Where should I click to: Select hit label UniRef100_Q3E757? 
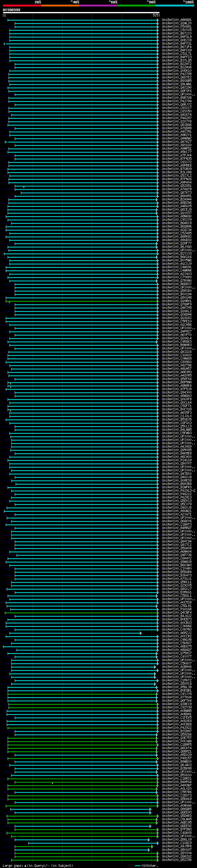pyautogui.click(x=176, y=738)
